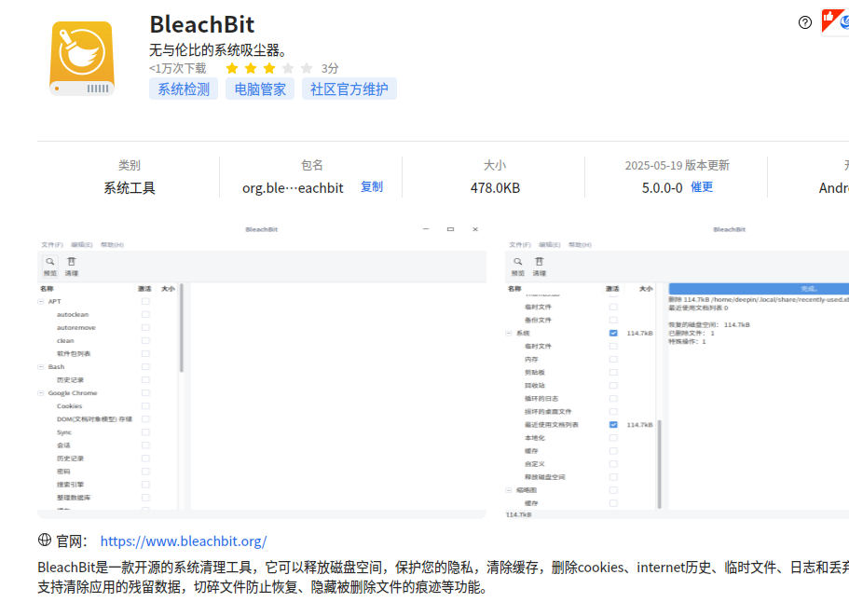The image size is (849, 616).
Task: Click the BleachBit orange broom app icon
Action: coord(82,59)
